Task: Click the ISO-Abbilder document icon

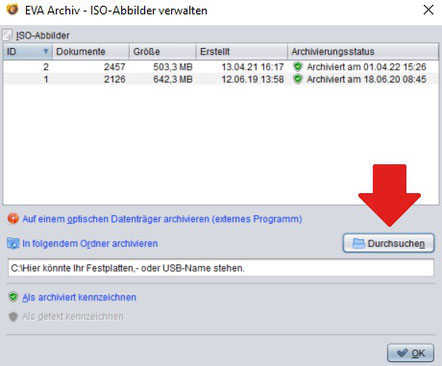Action: tap(8, 35)
